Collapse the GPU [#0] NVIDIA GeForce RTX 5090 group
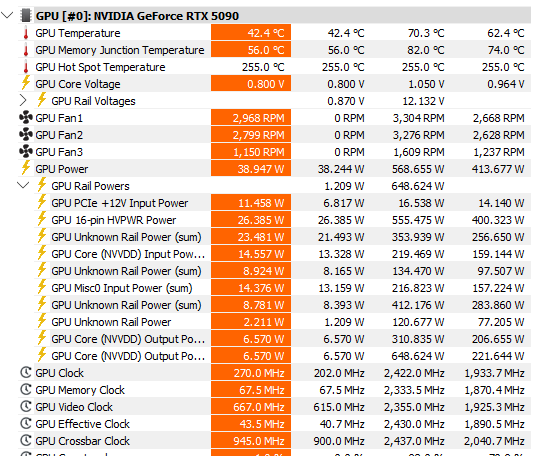Screen dimensions: 533x456 [x=7, y=15]
